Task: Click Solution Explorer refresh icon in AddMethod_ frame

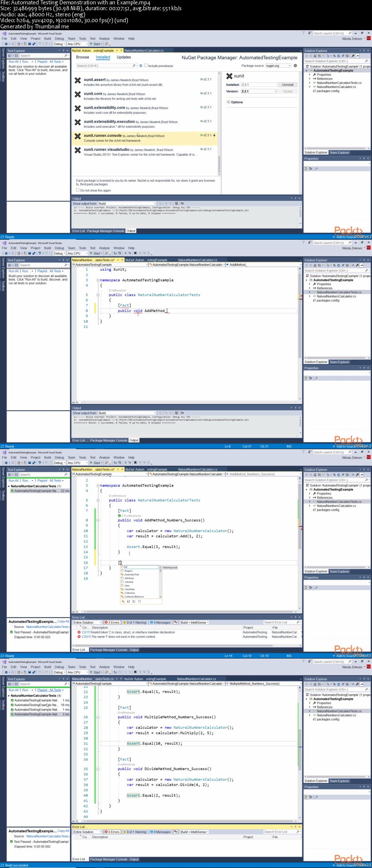Action: click(x=339, y=265)
